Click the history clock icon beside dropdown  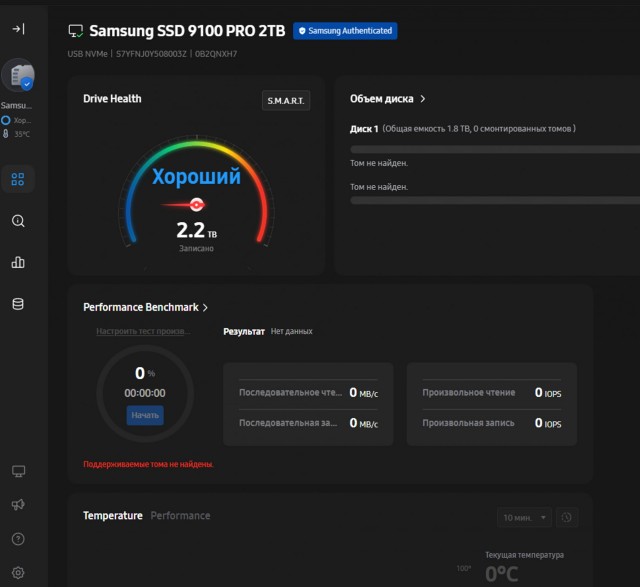(x=567, y=518)
